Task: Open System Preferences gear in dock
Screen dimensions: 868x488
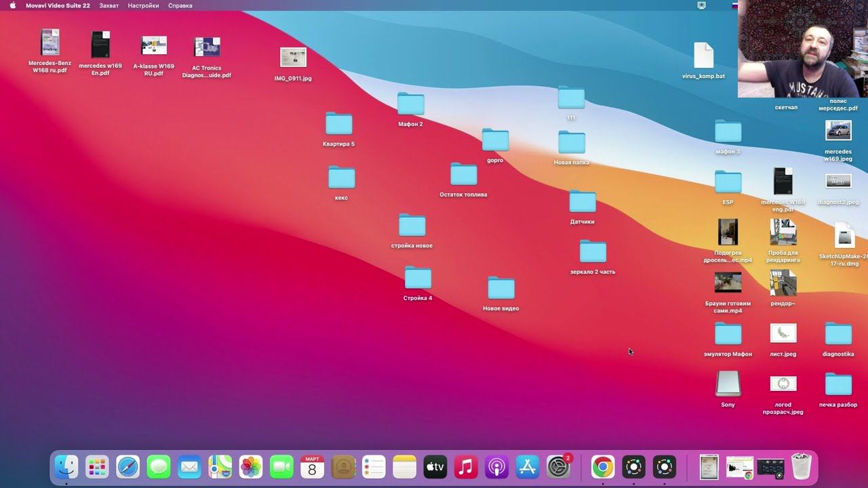Action: [x=559, y=467]
